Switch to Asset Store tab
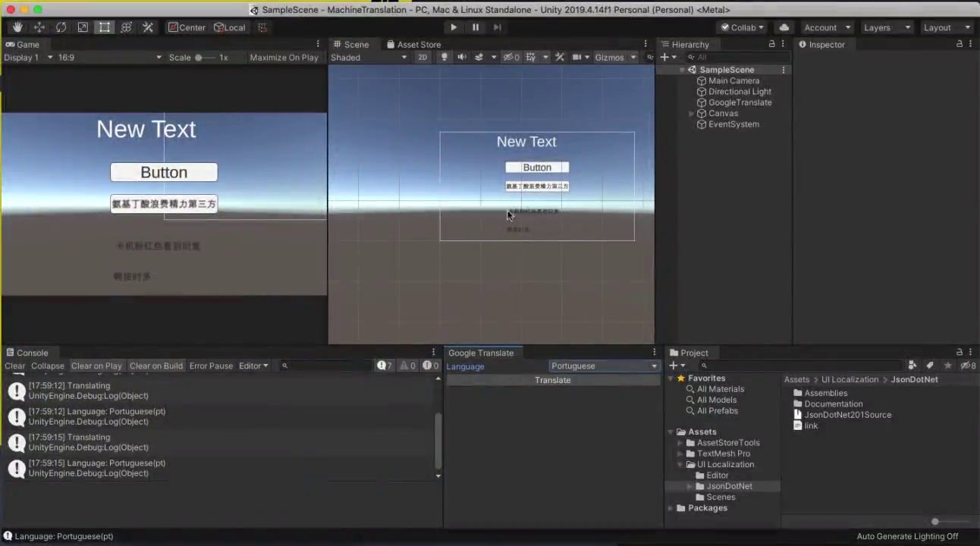980x546 pixels. (x=413, y=44)
